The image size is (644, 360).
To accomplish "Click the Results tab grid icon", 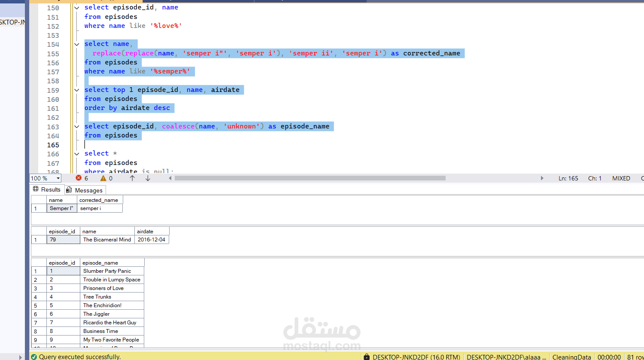I will tap(36, 189).
